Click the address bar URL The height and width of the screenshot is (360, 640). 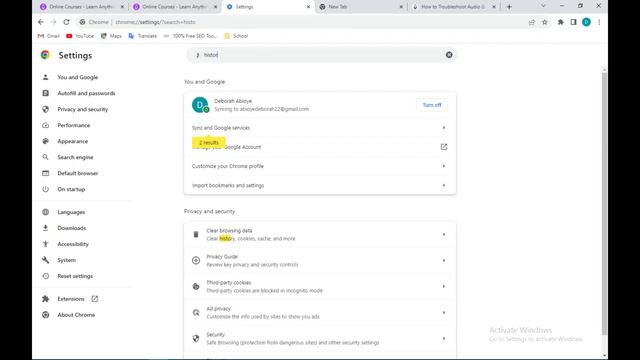click(x=155, y=22)
